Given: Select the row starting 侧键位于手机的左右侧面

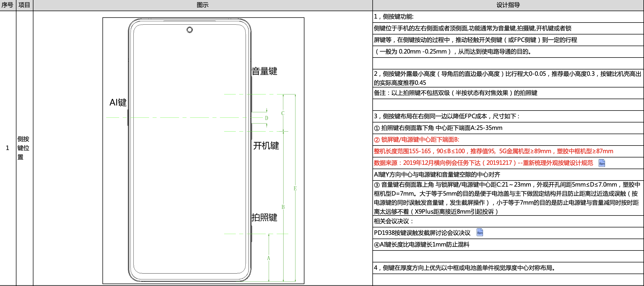Looking at the screenshot, I should [x=508, y=28].
